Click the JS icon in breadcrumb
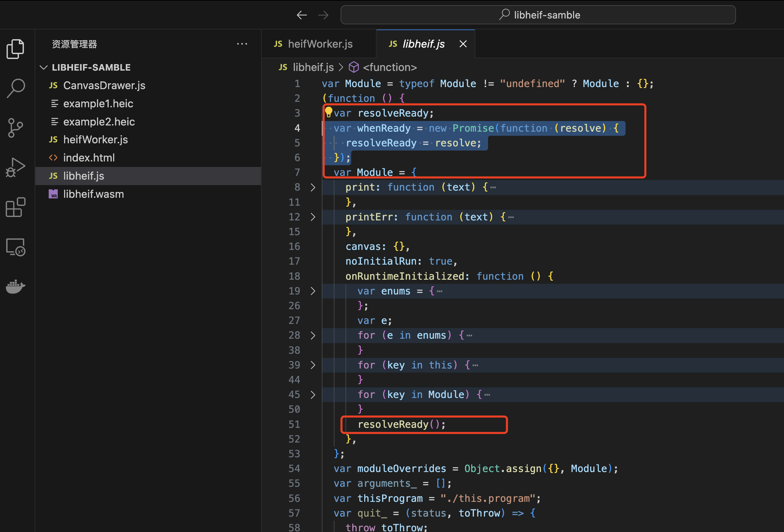 (x=283, y=67)
